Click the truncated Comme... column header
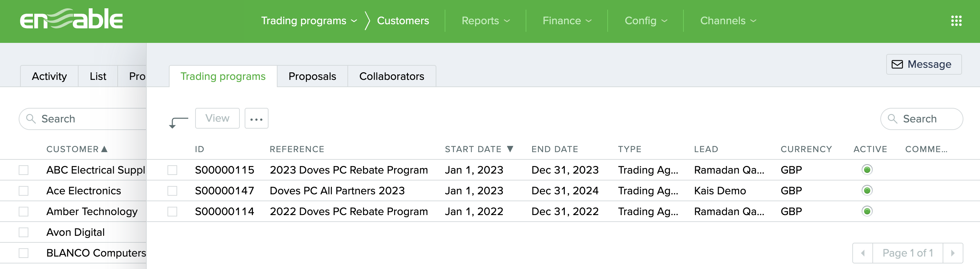 926,149
